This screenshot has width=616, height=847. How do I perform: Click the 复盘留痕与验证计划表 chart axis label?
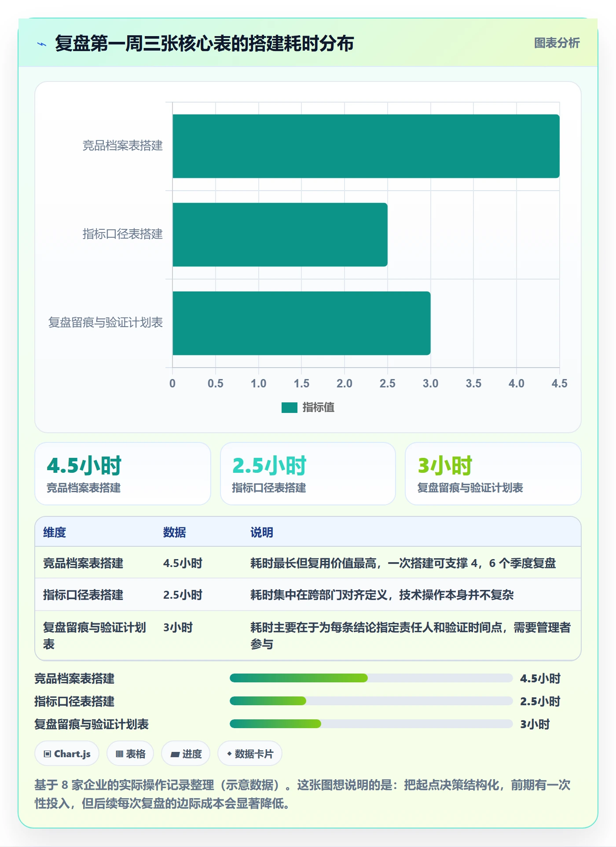tap(106, 323)
